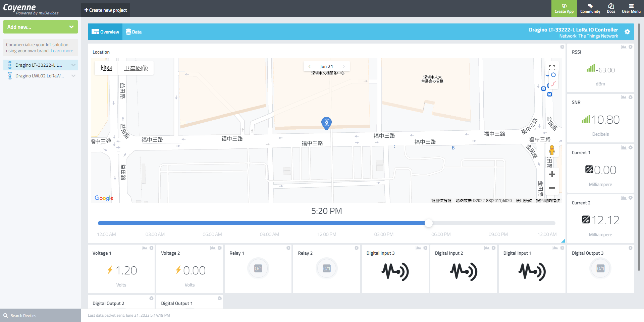644x322 pixels.
Task: Switch to the Overview tab
Action: (x=105, y=32)
